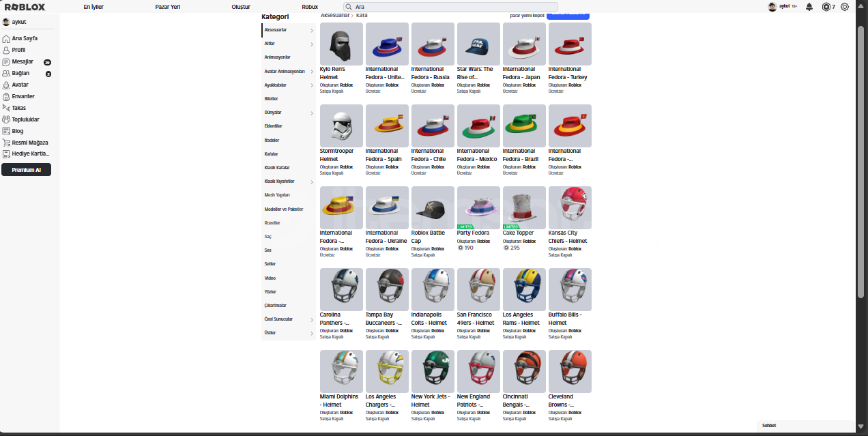Click the Roblox logo
The height and width of the screenshot is (436, 868).
pos(25,7)
